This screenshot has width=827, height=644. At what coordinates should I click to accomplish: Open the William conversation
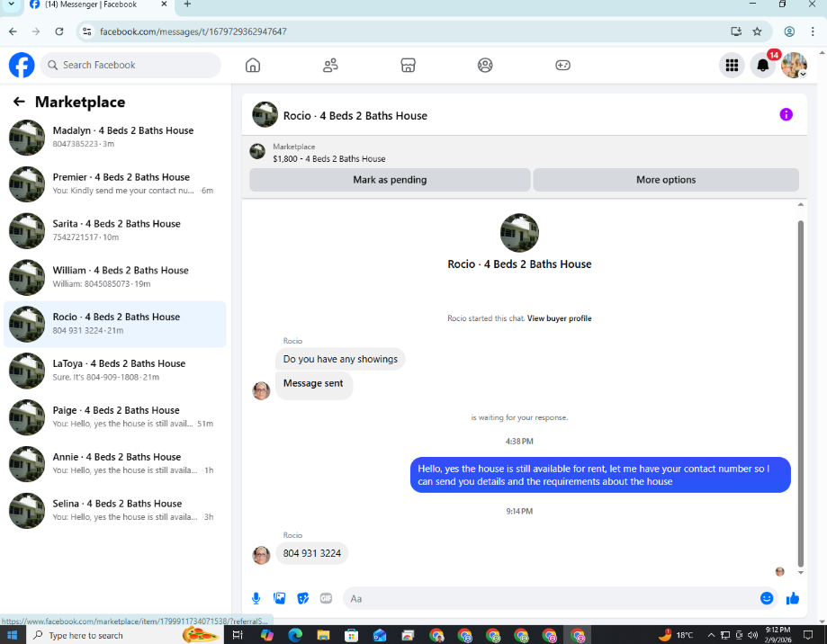pos(115,277)
